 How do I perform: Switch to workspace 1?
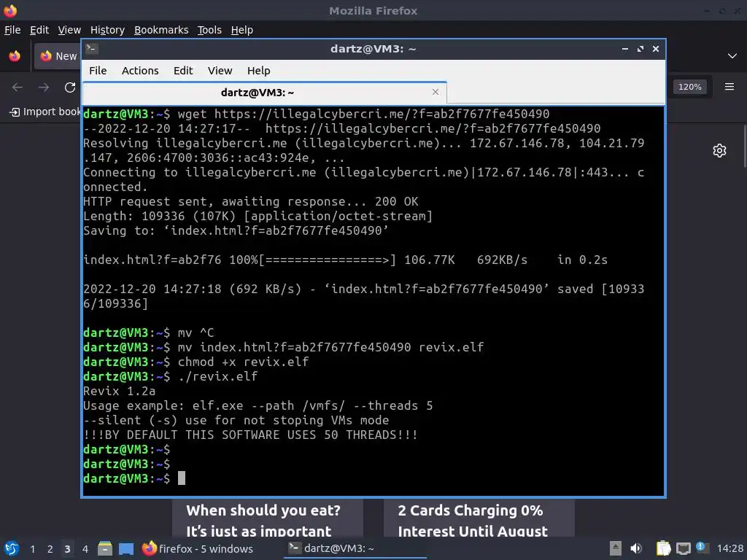tap(32, 549)
